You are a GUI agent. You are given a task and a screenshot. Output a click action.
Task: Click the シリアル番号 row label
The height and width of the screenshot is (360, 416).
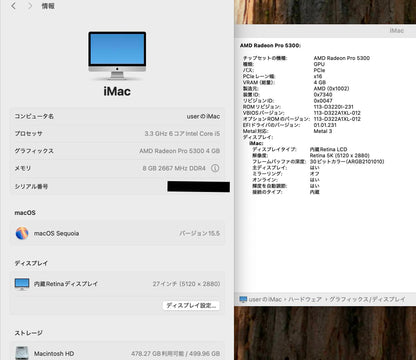31,187
